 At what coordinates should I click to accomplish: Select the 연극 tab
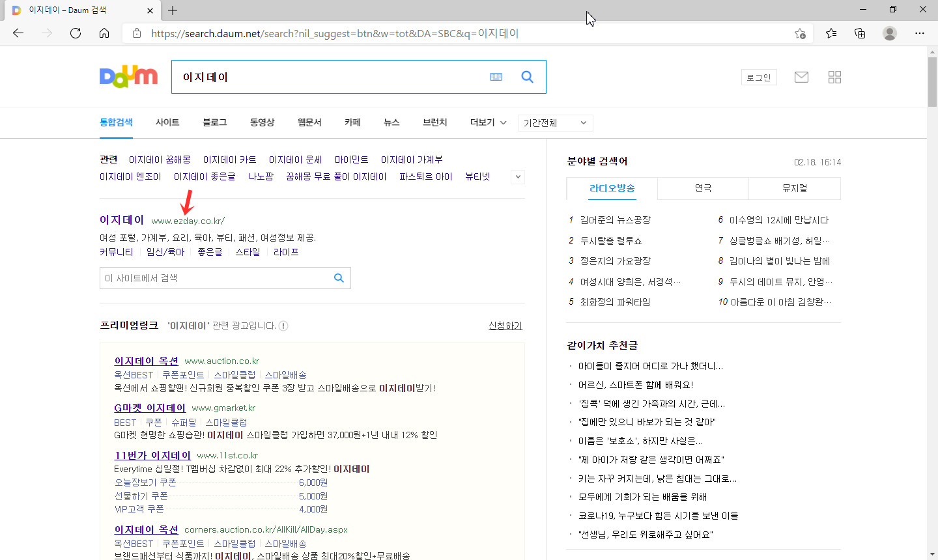(703, 188)
